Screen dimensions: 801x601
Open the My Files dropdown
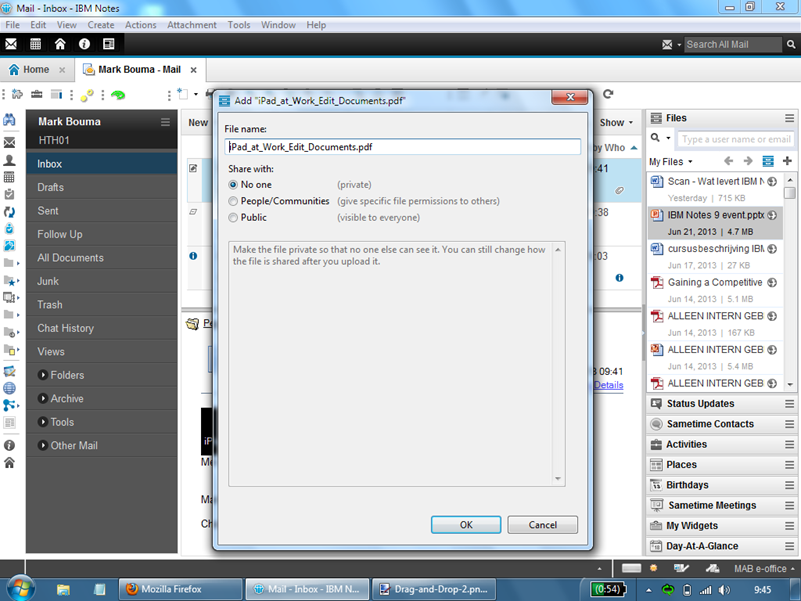click(x=671, y=162)
